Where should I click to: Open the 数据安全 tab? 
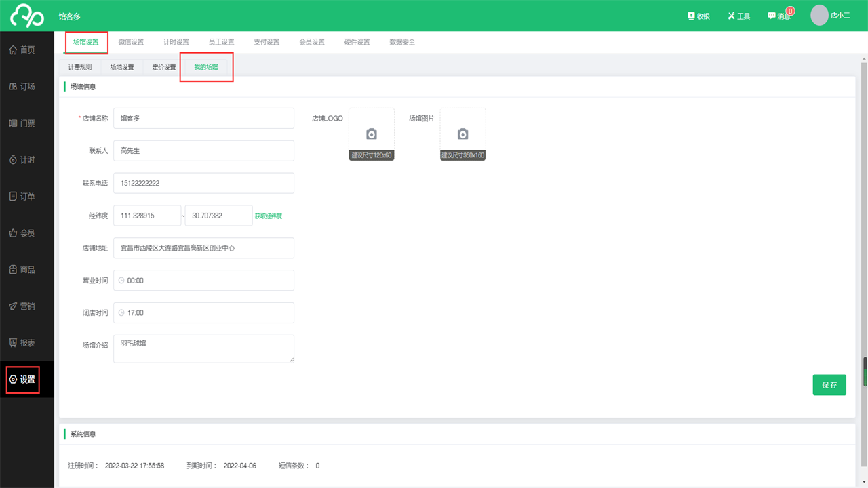click(x=402, y=42)
